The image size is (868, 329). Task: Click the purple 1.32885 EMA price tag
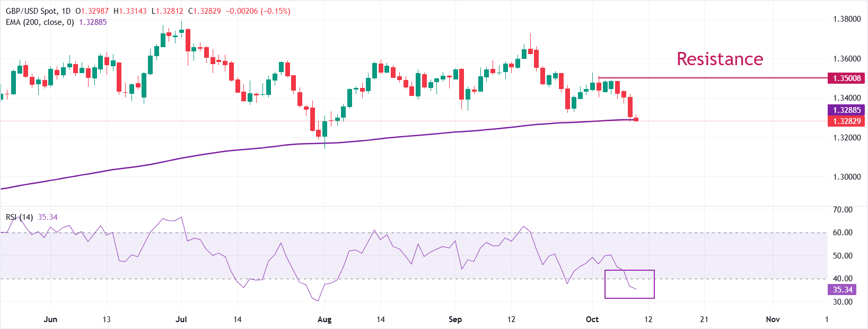coord(846,110)
